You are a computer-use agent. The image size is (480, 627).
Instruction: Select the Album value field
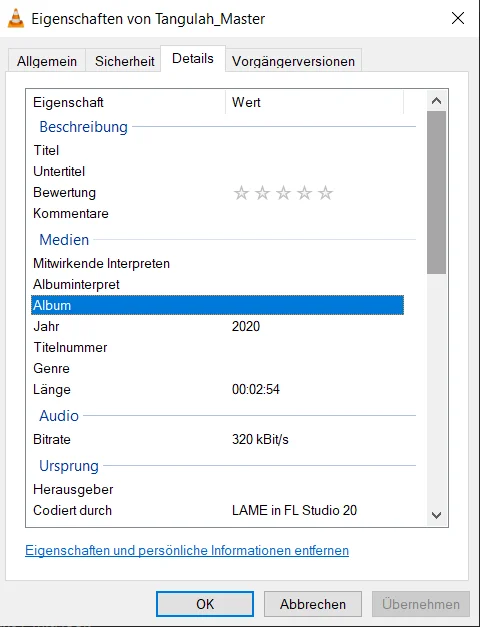tap(315, 306)
